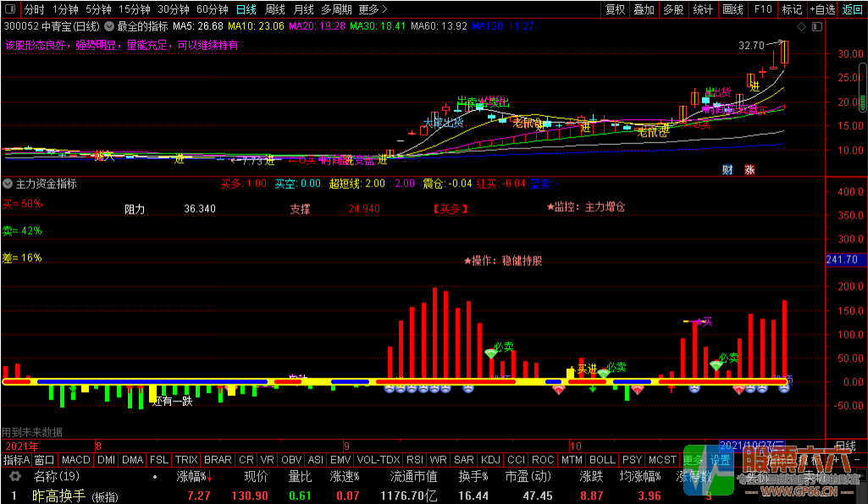Click the 复权 button
This screenshot has height=504, width=868.
click(615, 9)
